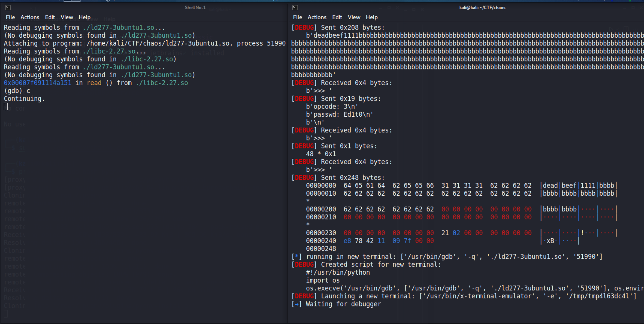Viewport: 644px width, 324px height.
Task: Click the kali@kali: ~/CTF/chaos window title
Action: pos(482,8)
